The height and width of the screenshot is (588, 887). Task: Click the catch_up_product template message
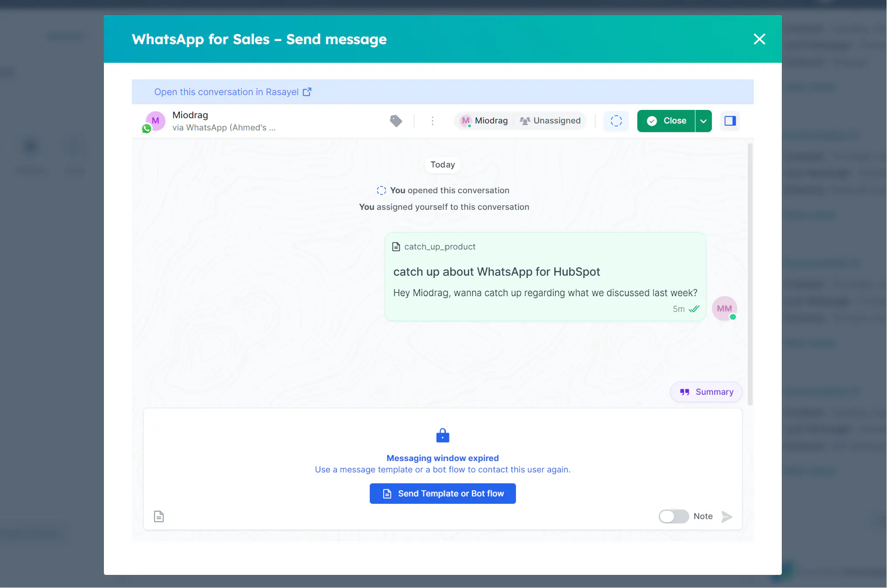pyautogui.click(x=545, y=277)
